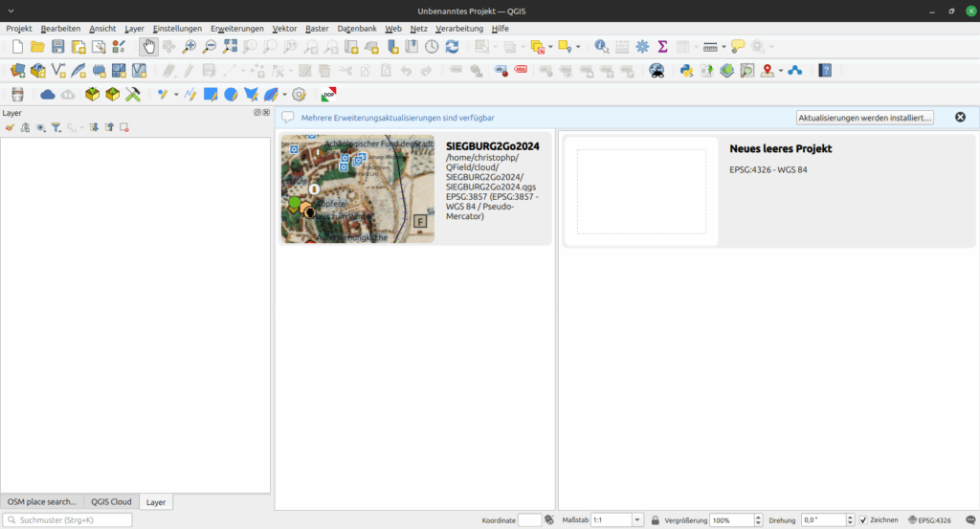
Task: Open the SIEGBURG2Go2024 project thumbnail
Action: coord(357,189)
